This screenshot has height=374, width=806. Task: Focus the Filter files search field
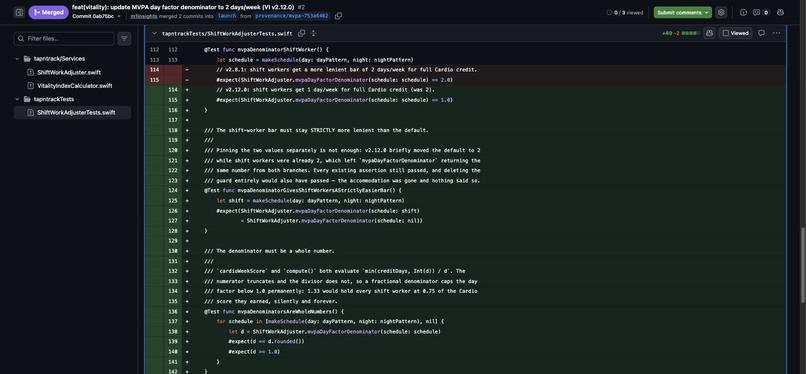64,39
